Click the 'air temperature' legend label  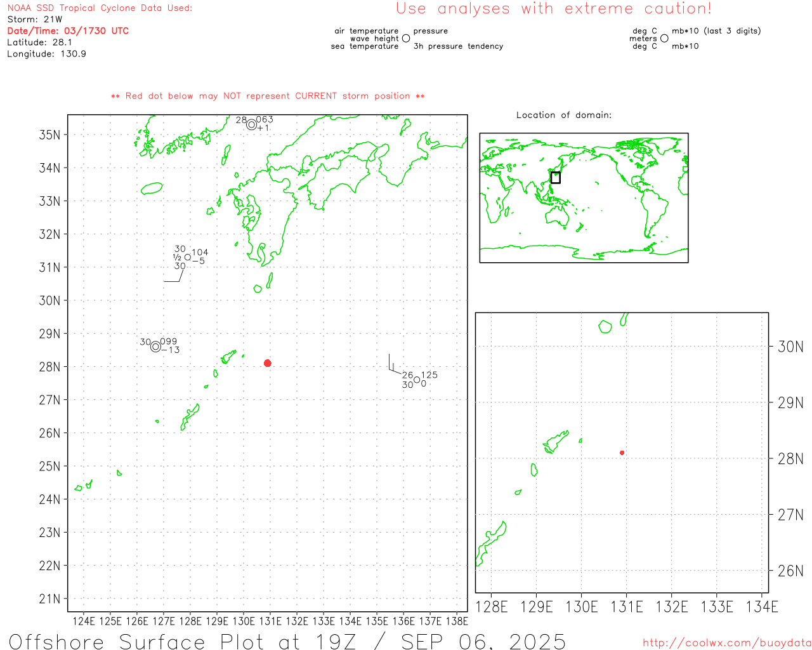coord(367,31)
